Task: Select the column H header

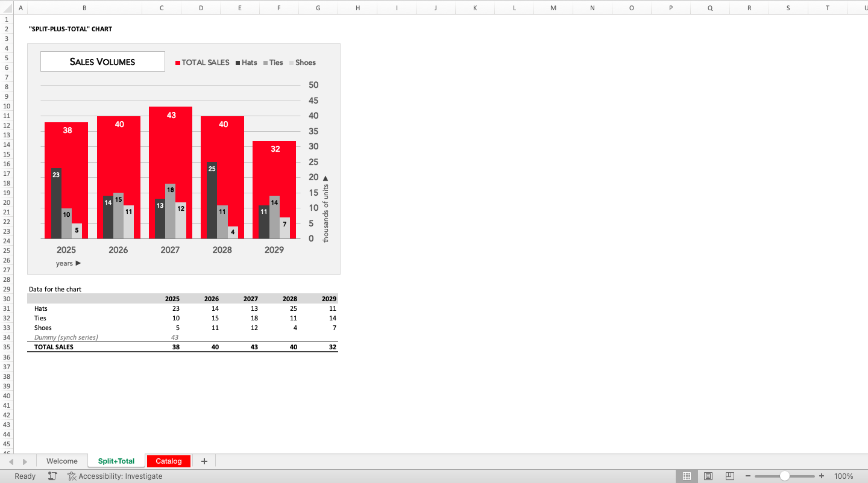Action: coord(357,8)
